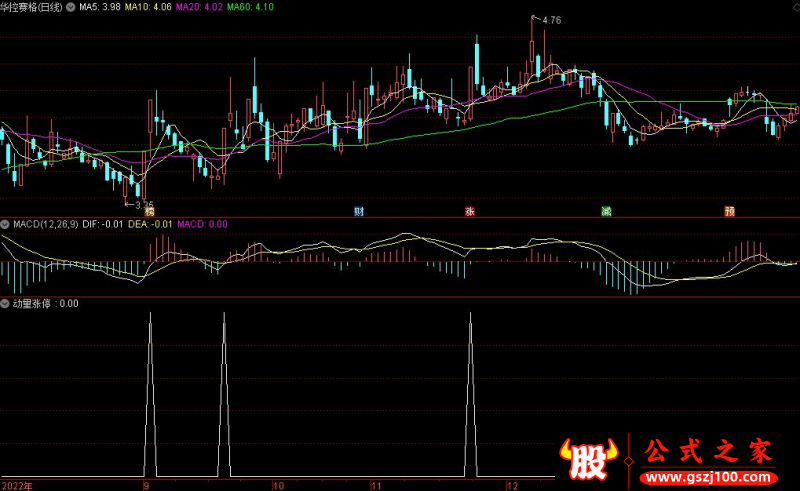This screenshot has height=491, width=800.
Task: Click the 2022年 date axis label
Action: [16, 486]
